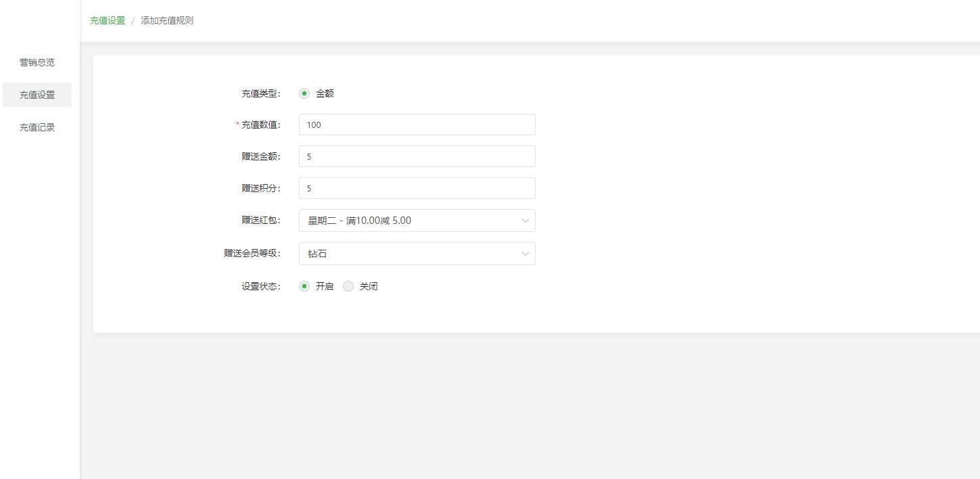The image size is (980, 479).
Task: Open the 赠送会员等级 select box showing 钻石
Action: (409, 254)
